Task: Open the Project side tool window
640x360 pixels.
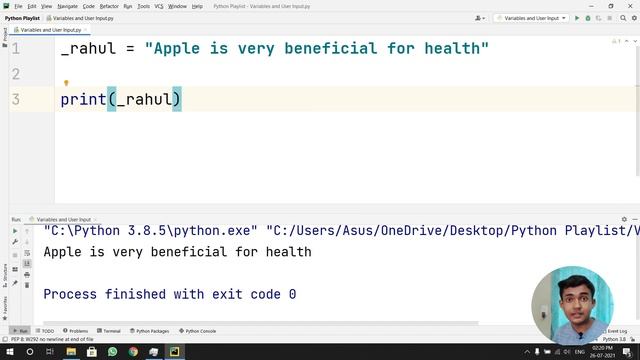Action: click(4, 37)
